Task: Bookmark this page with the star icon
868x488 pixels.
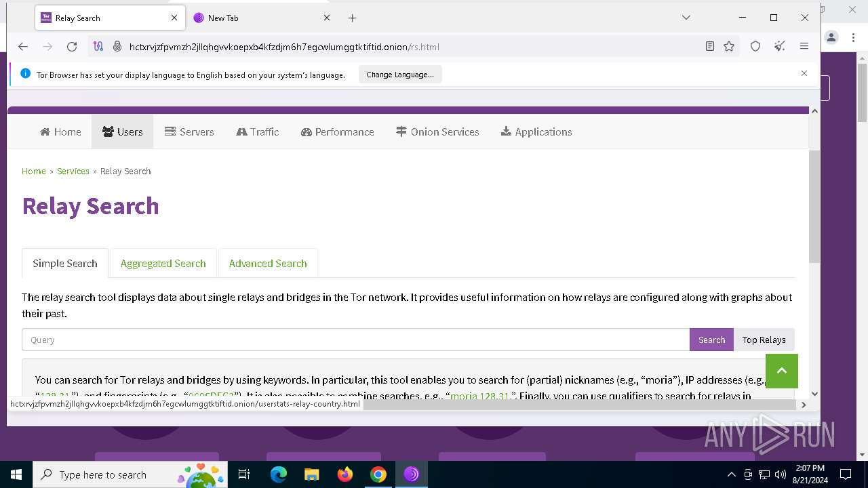Action: [x=729, y=47]
